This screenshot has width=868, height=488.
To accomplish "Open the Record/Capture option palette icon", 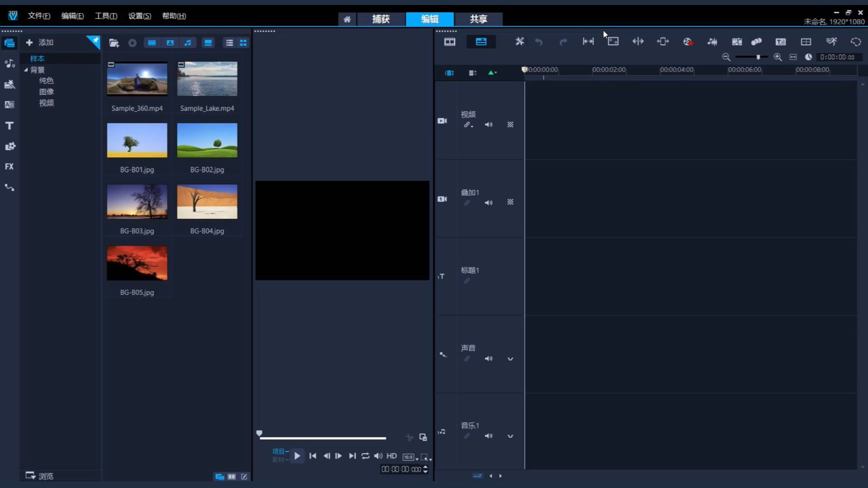I will coord(688,42).
